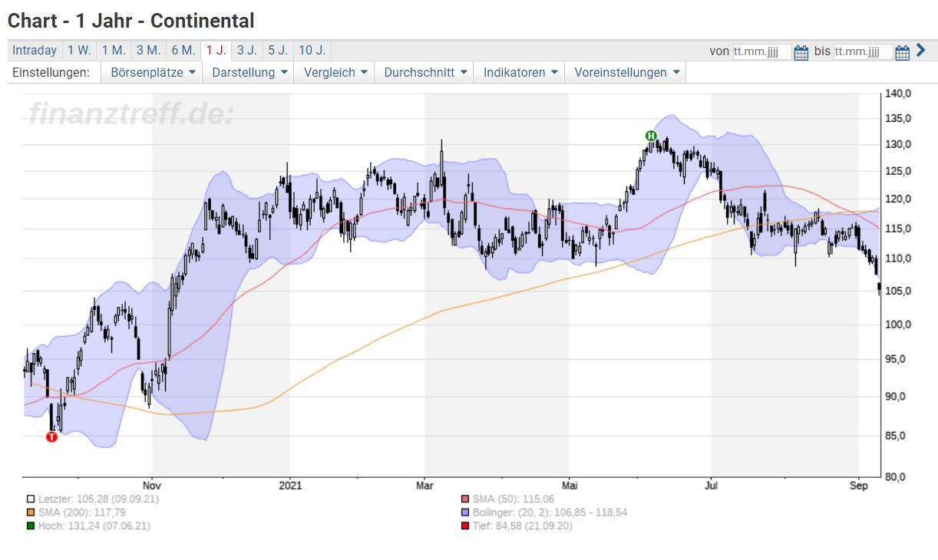The width and height of the screenshot is (938, 560).
Task: Select the 1 W. time range tab
Action: pos(79,51)
